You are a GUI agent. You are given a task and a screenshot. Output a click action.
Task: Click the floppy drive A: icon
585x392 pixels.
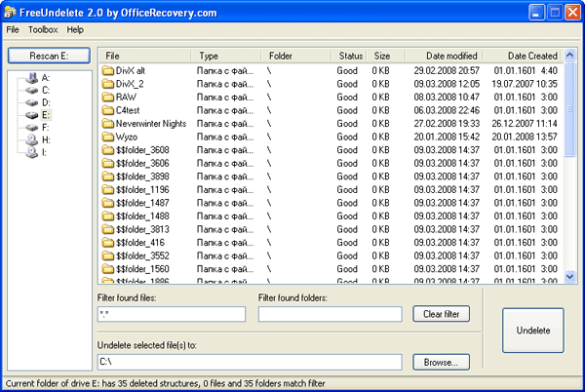click(32, 78)
